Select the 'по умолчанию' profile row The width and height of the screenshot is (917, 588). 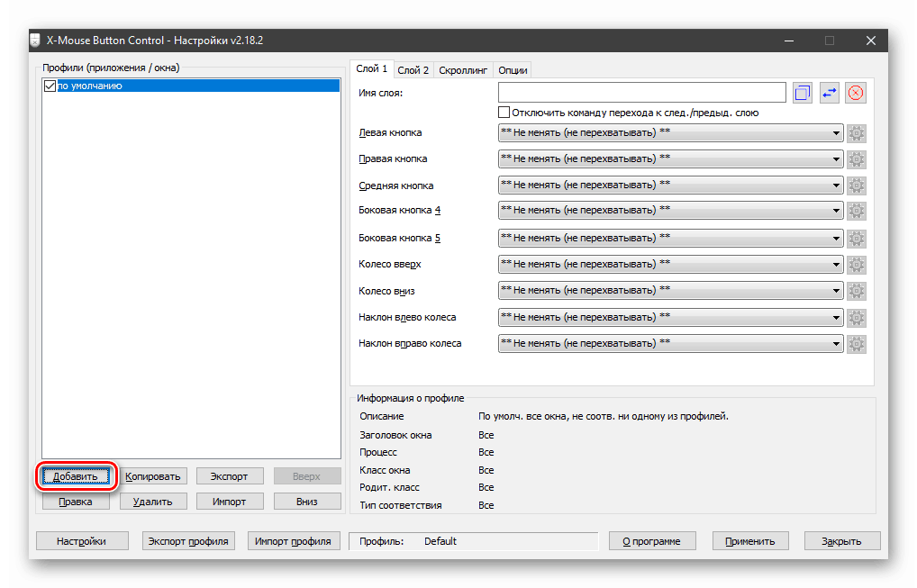click(191, 86)
